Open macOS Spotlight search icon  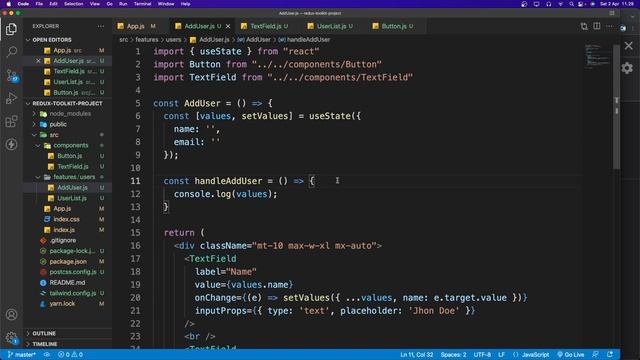(571, 4)
